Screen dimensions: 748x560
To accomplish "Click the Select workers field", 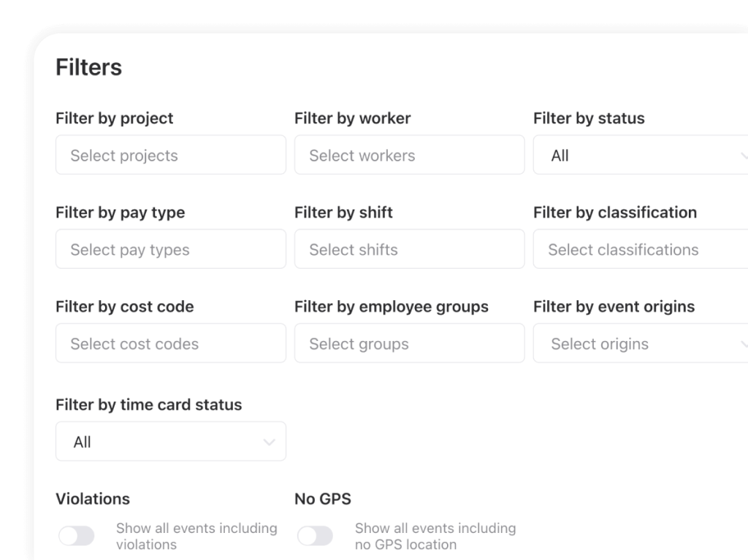I will [409, 155].
